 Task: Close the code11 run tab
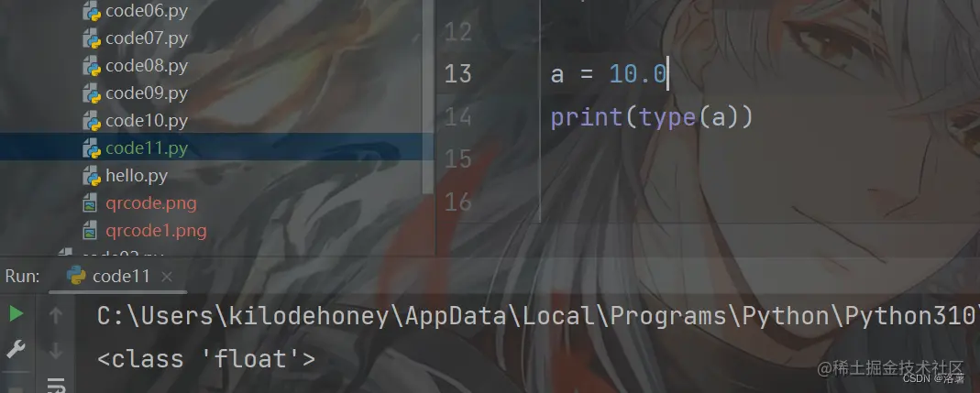[166, 277]
